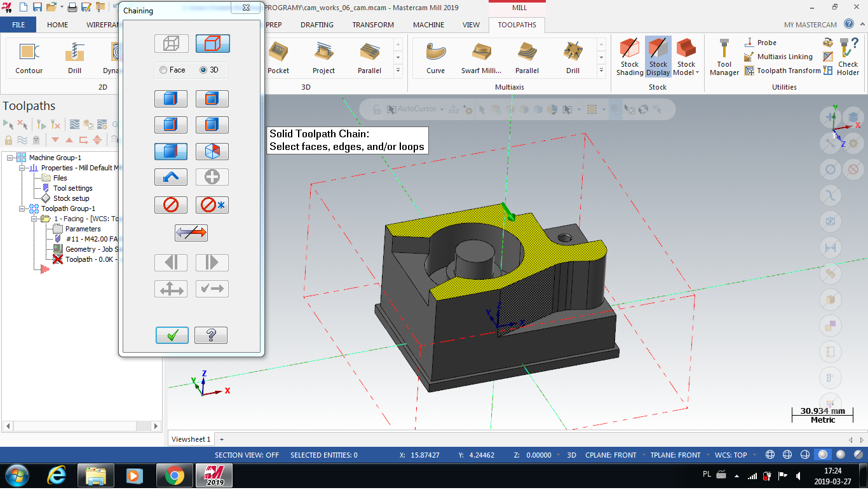The width and height of the screenshot is (868, 497).
Task: Choose the 2D Drill toolpath
Action: click(75, 57)
